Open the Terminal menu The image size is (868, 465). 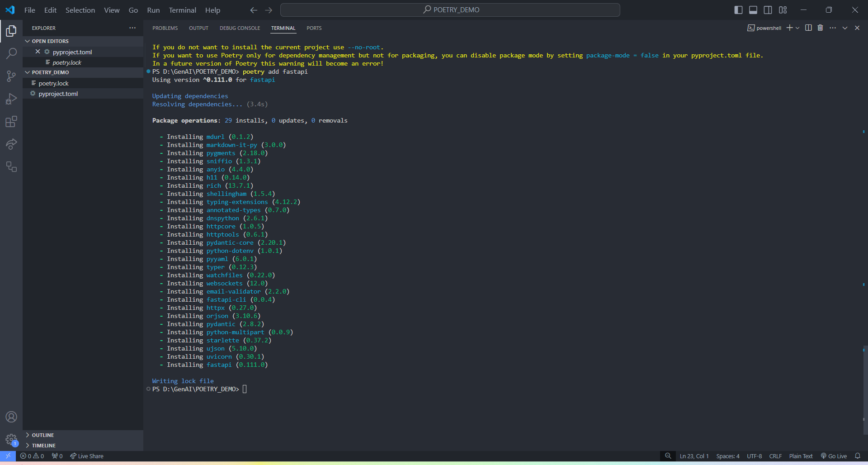point(183,10)
